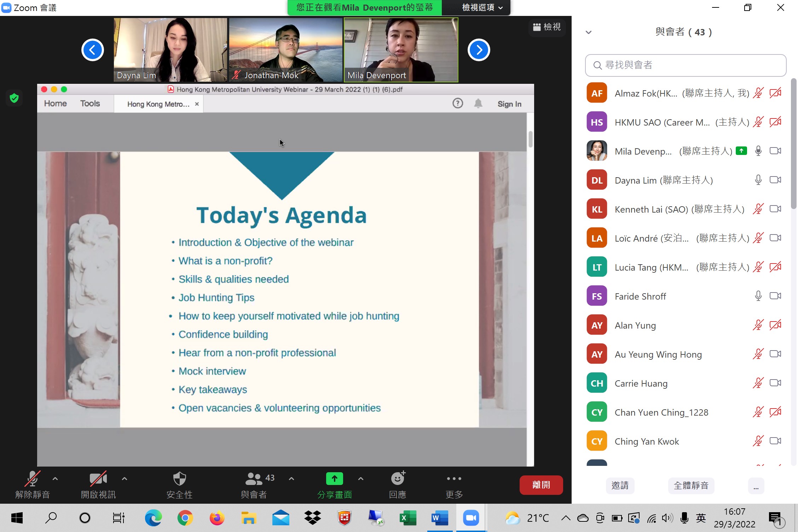The width and height of the screenshot is (798, 532).
Task: Click the notification bell icon
Action: point(478,103)
